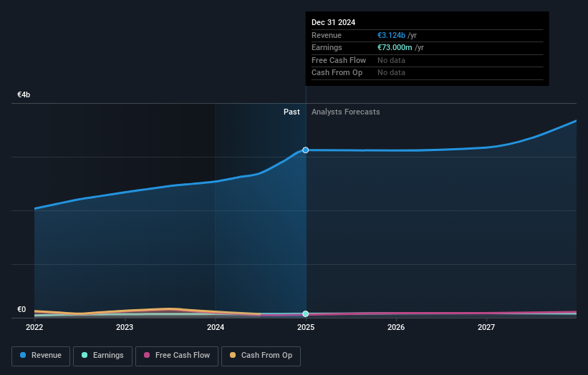Hide the Earnings series via the legend
The image size is (588, 375).
pyautogui.click(x=102, y=356)
